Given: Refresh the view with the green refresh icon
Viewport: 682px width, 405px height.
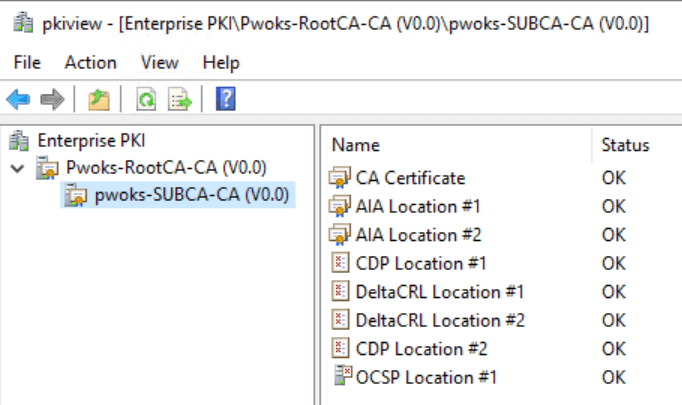Looking at the screenshot, I should (146, 99).
